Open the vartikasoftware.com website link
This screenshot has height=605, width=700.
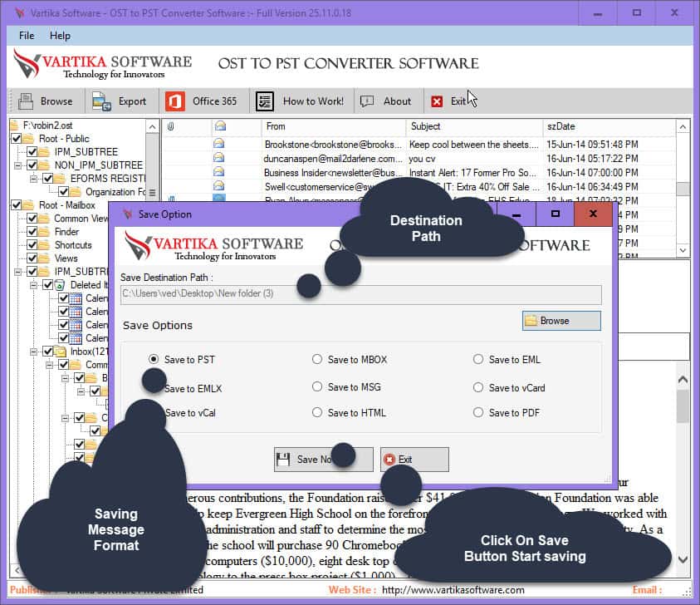tap(453, 590)
